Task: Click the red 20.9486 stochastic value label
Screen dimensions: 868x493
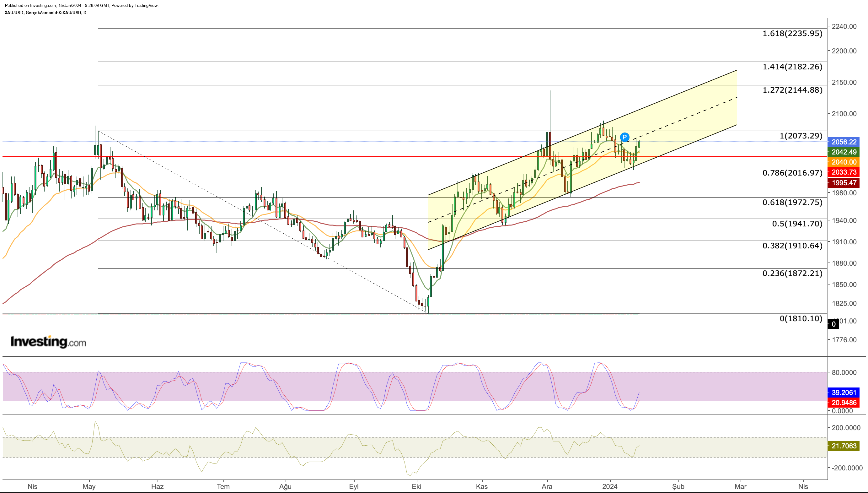Action: pyautogui.click(x=844, y=403)
